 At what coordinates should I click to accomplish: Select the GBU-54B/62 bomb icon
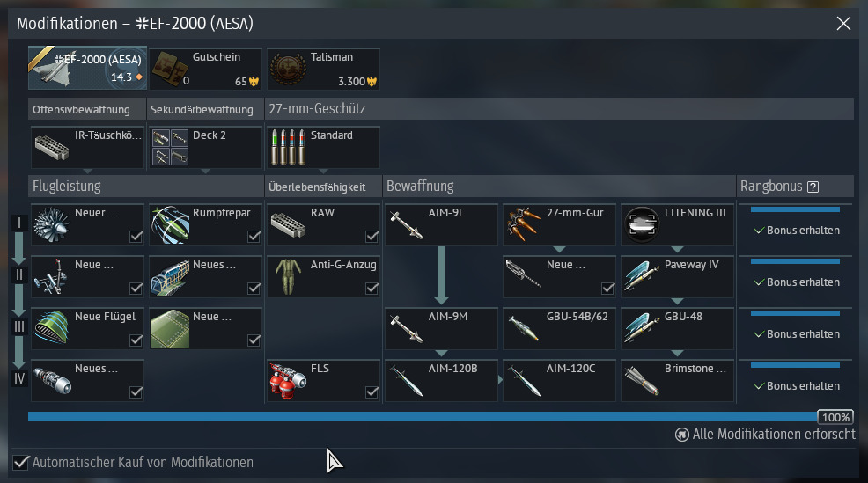(523, 329)
